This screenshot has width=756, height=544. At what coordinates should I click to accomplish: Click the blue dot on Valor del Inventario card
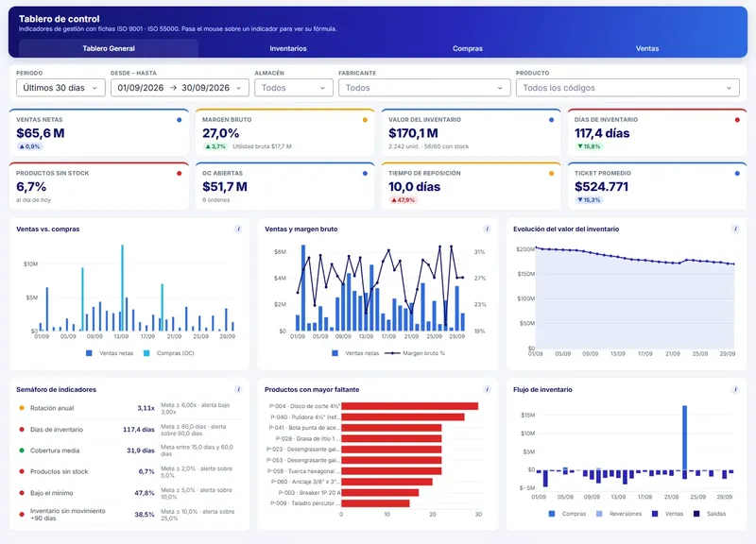pyautogui.click(x=551, y=120)
